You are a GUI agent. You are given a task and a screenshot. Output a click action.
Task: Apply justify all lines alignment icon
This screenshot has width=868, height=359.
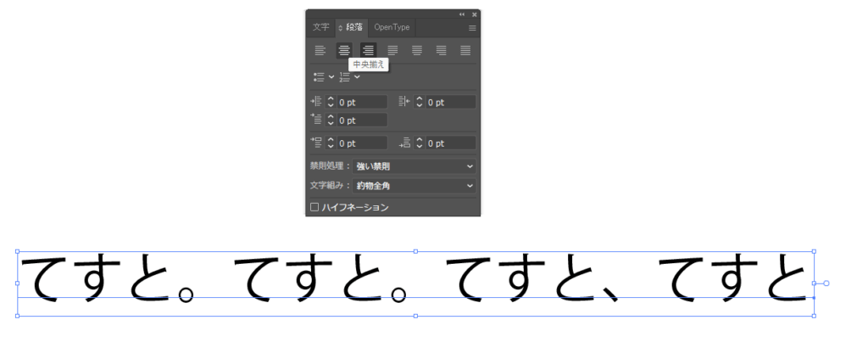[x=465, y=51]
